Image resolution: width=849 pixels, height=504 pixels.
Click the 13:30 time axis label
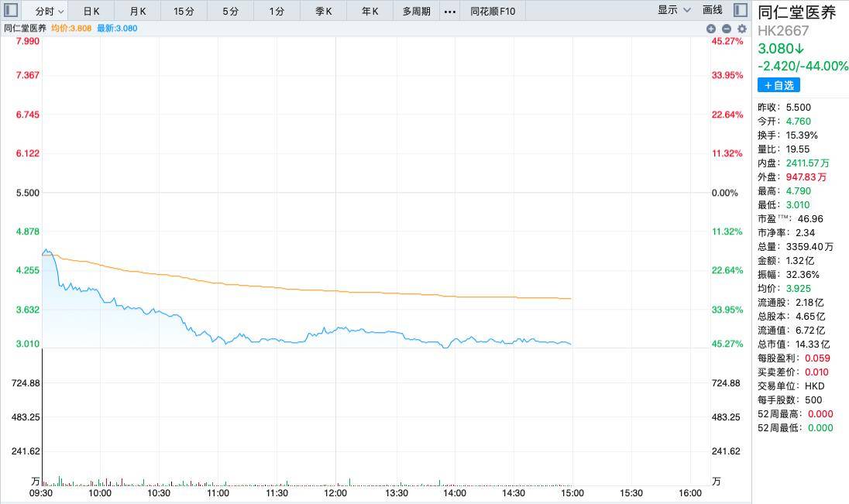click(397, 493)
